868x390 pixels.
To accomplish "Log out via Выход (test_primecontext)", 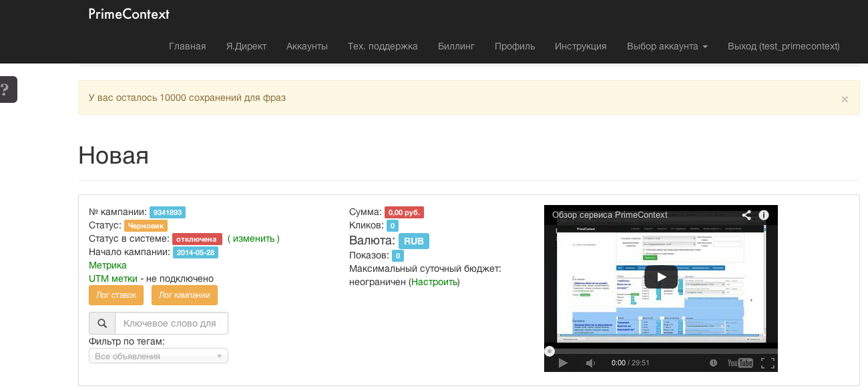I will click(x=784, y=46).
